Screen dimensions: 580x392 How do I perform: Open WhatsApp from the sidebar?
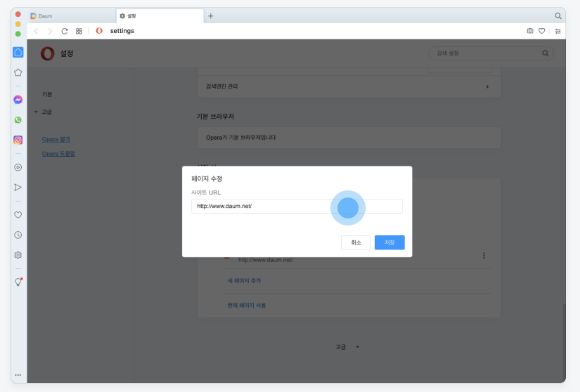tap(18, 119)
